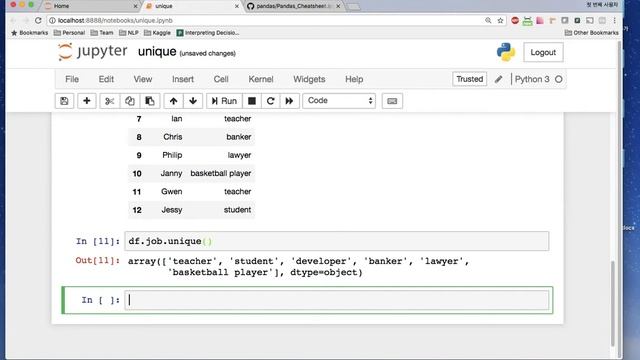Rename the notebook title 'unique'

pyautogui.click(x=157, y=52)
